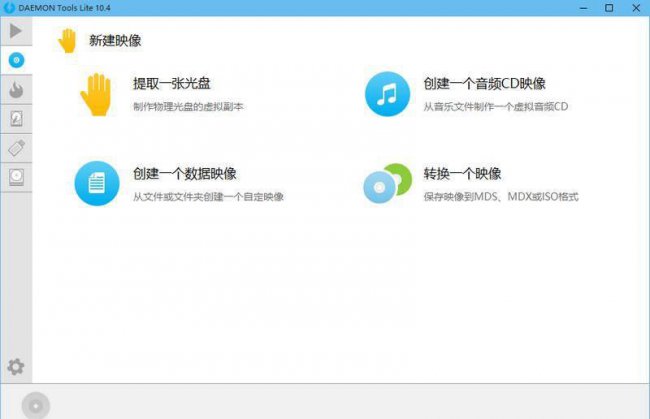Click the two-disc convert image icon

pos(388,183)
